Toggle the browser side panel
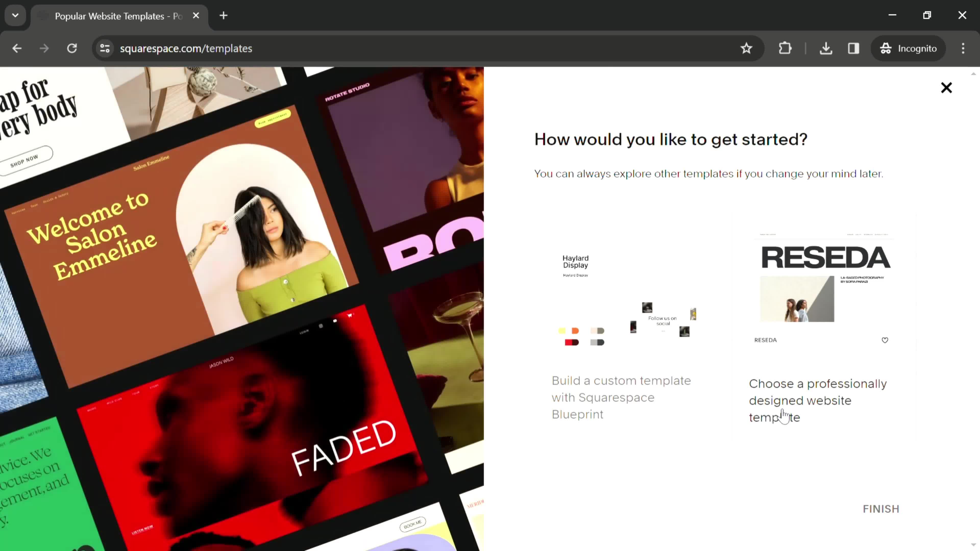This screenshot has height=551, width=980. (x=853, y=48)
